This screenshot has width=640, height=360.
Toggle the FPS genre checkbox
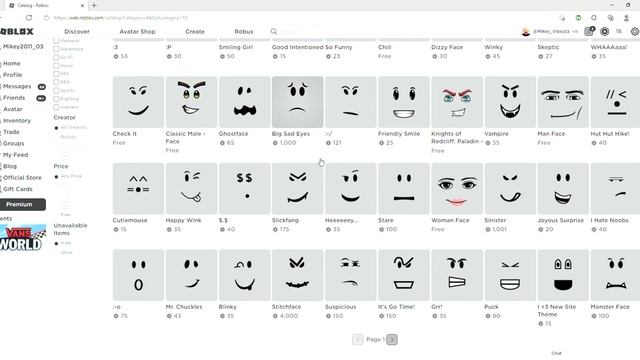point(56,74)
